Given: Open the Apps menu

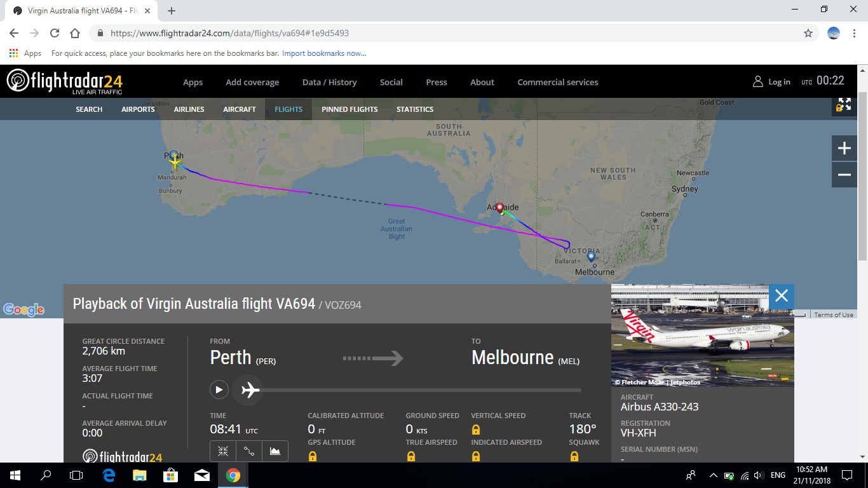Looking at the screenshot, I should 193,82.
